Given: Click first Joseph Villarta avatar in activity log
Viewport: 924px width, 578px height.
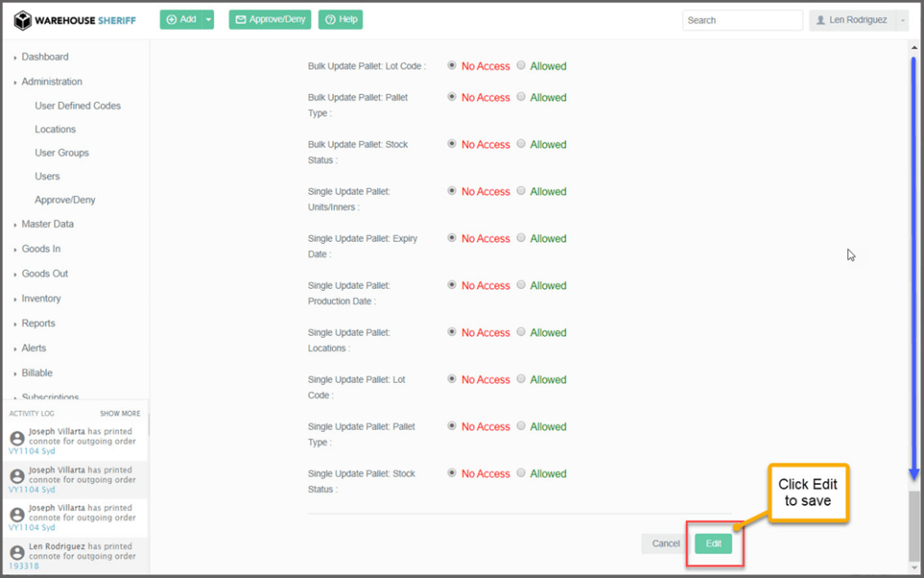Looking at the screenshot, I should [16, 438].
